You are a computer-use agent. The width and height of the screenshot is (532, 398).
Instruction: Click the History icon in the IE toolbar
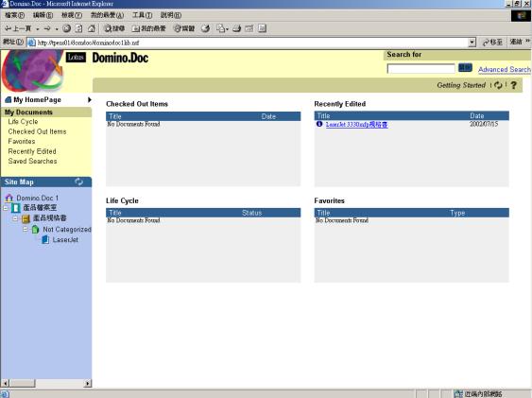[205, 28]
